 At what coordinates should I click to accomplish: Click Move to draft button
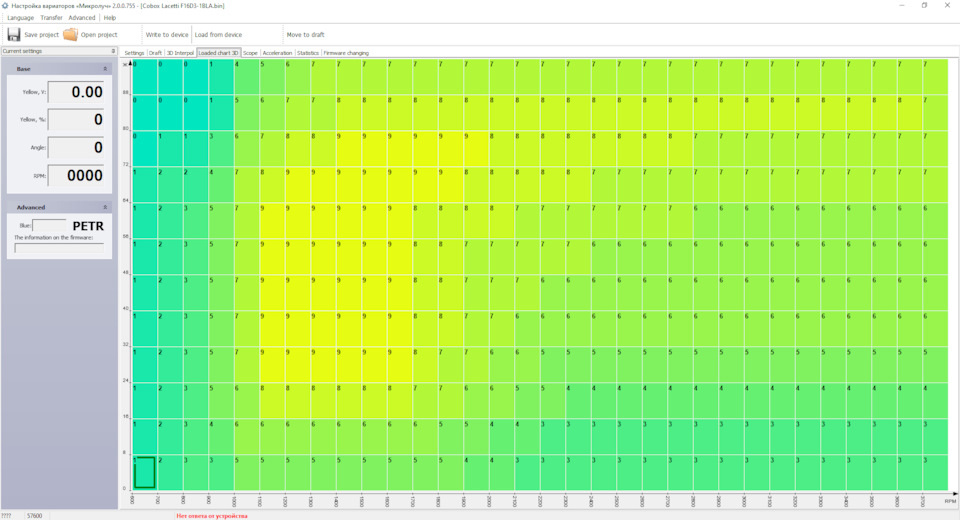pyautogui.click(x=305, y=34)
